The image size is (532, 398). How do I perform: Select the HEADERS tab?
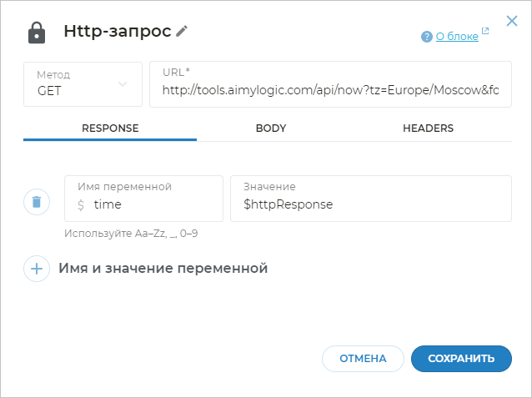pyautogui.click(x=428, y=128)
